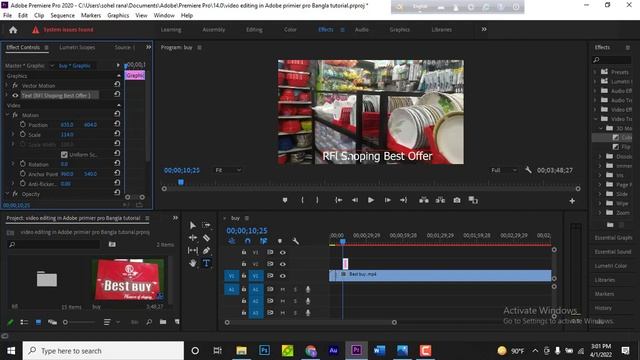Expand the Presets effects folder
The image size is (640, 360).
point(595,72)
